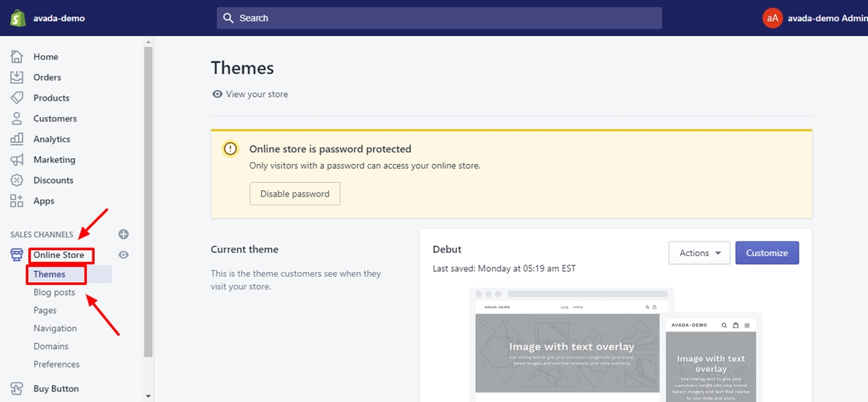The image size is (868, 402).
Task: Click the sidebar scrollbar thumb
Action: pyautogui.click(x=148, y=202)
